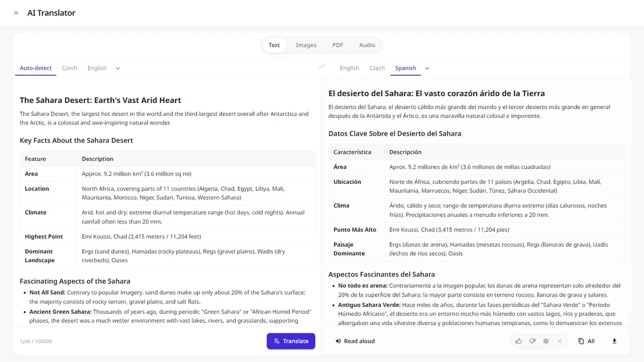Open target language dropdown chevron

(427, 68)
